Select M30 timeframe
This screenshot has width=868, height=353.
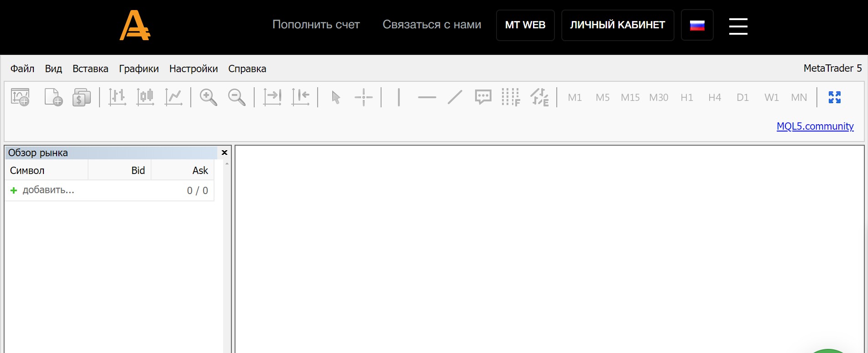(659, 97)
